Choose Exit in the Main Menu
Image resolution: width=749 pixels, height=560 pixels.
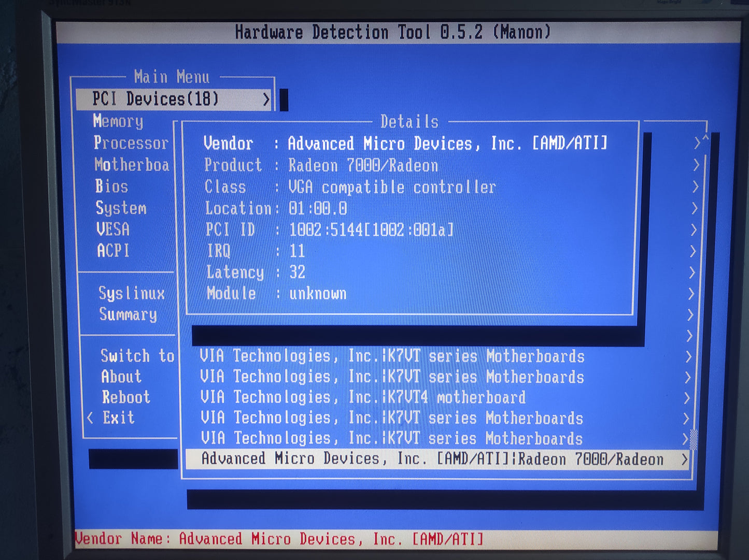118,418
